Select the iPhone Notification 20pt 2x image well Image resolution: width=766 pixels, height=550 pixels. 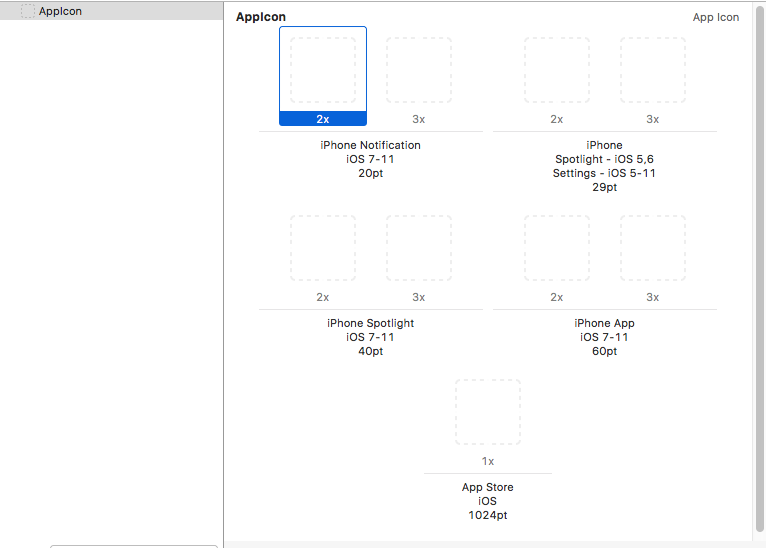coord(323,70)
